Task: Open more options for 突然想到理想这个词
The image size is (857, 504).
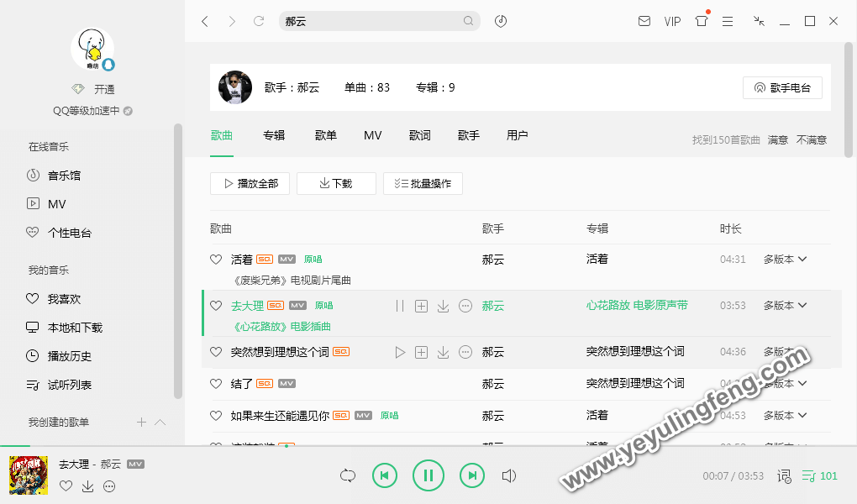Action: 465,353
